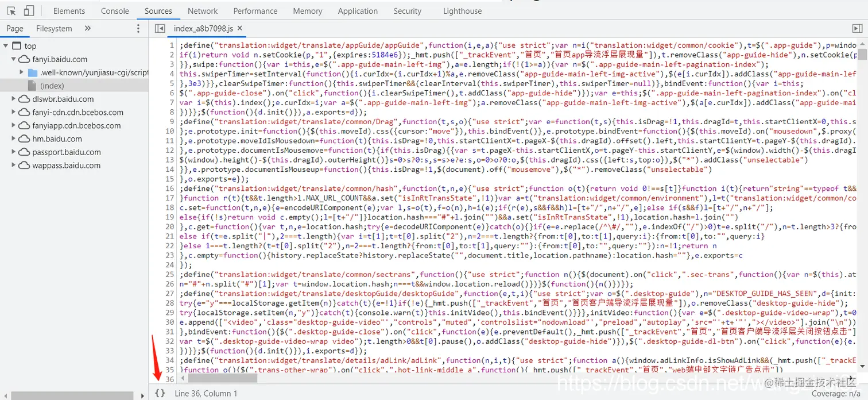Click the navigator scrollbar right arrow
This screenshot has height=400, width=868.
(143, 395)
